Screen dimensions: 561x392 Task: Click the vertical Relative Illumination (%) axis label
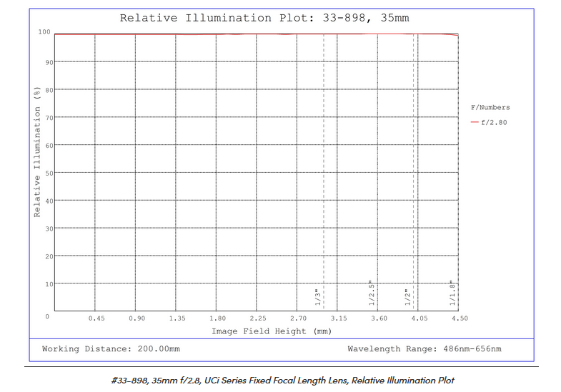[37, 151]
